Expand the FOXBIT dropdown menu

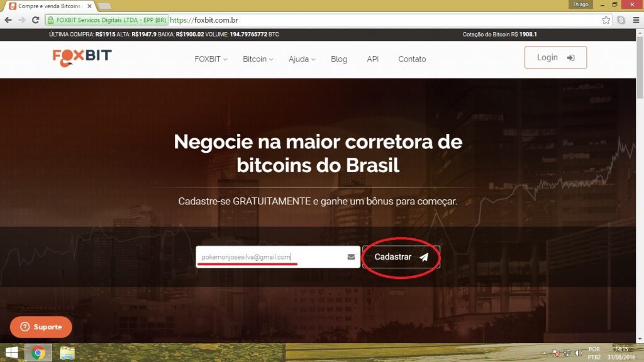(211, 59)
